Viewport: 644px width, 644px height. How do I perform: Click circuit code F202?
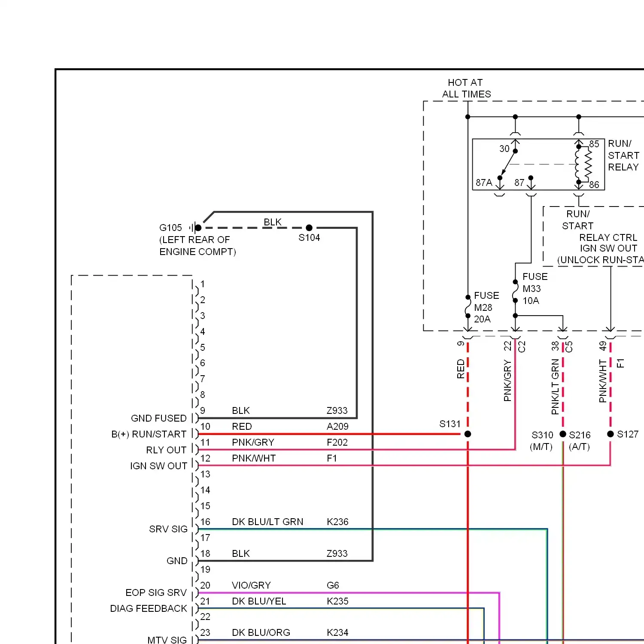pos(337,442)
